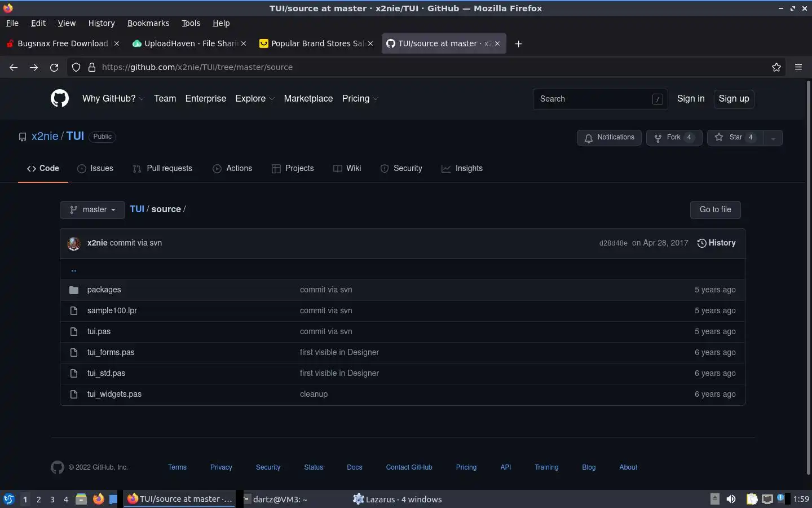Switch to the Pull requests tab
812x508 pixels.
pos(162,168)
